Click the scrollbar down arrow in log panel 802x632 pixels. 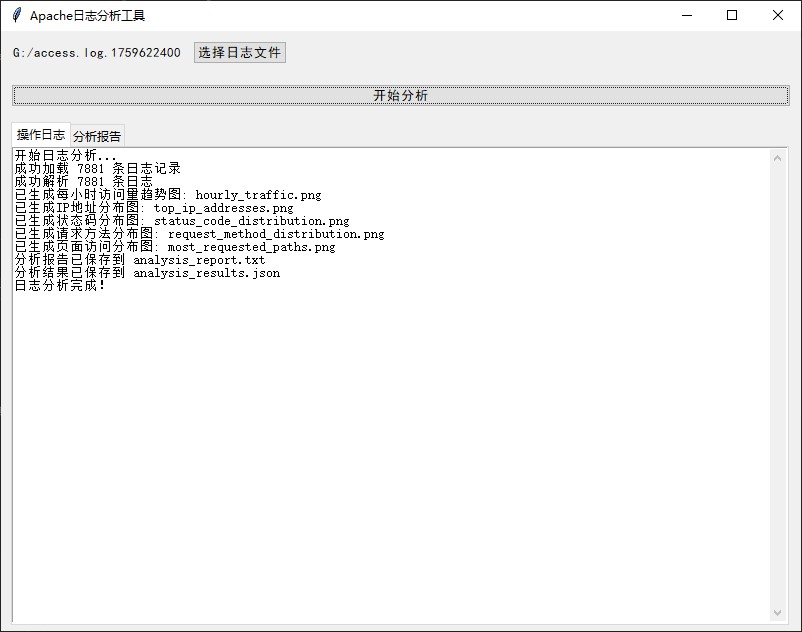[x=779, y=612]
